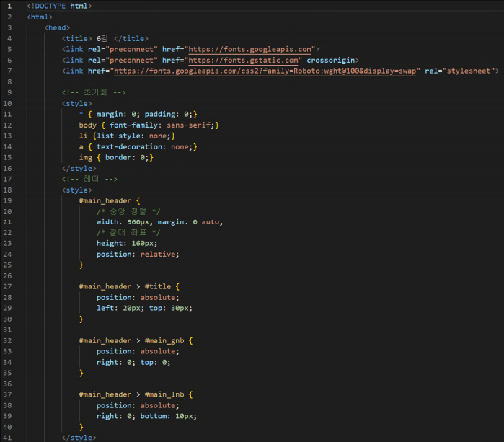Image resolution: width=504 pixels, height=442 pixels.
Task: Click the <style> tag on line 18
Action: click(x=77, y=190)
